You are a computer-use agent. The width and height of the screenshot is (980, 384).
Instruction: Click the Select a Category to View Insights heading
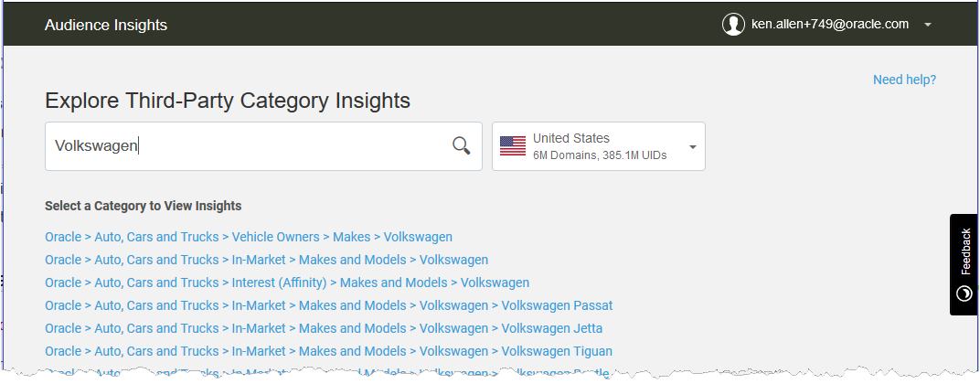coord(144,206)
